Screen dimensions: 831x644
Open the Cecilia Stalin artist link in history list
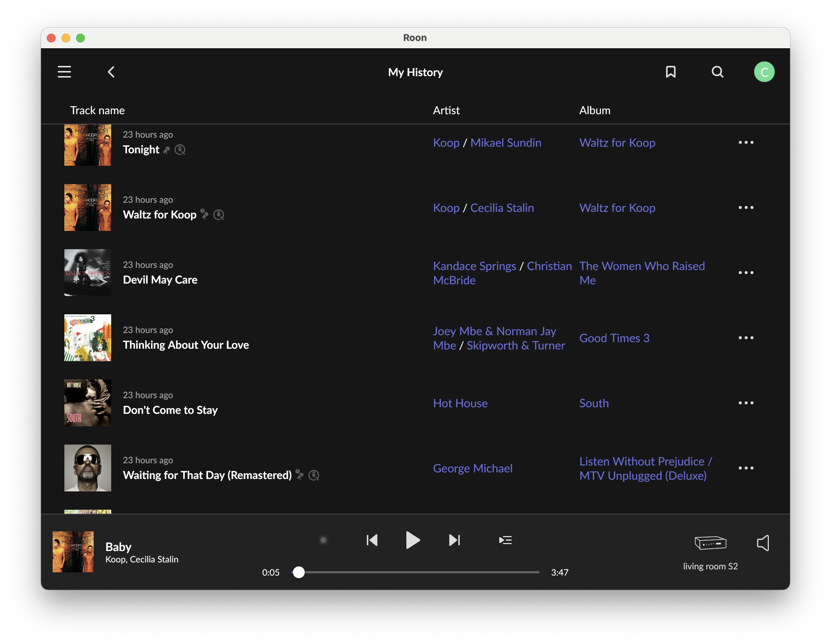[502, 208]
